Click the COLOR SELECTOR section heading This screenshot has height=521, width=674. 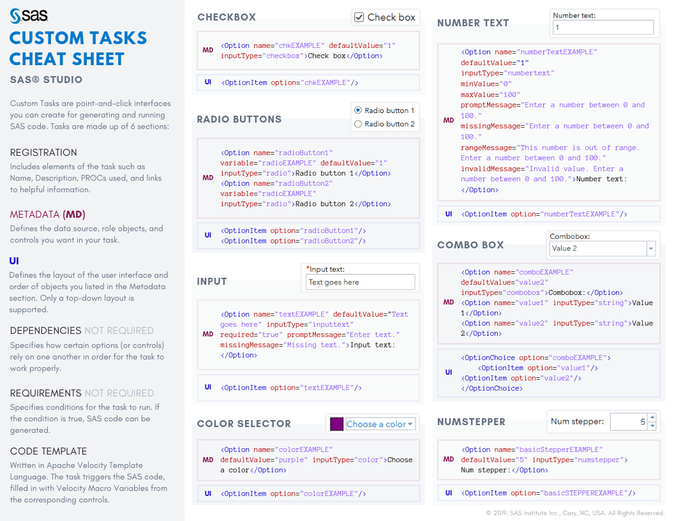244,424
